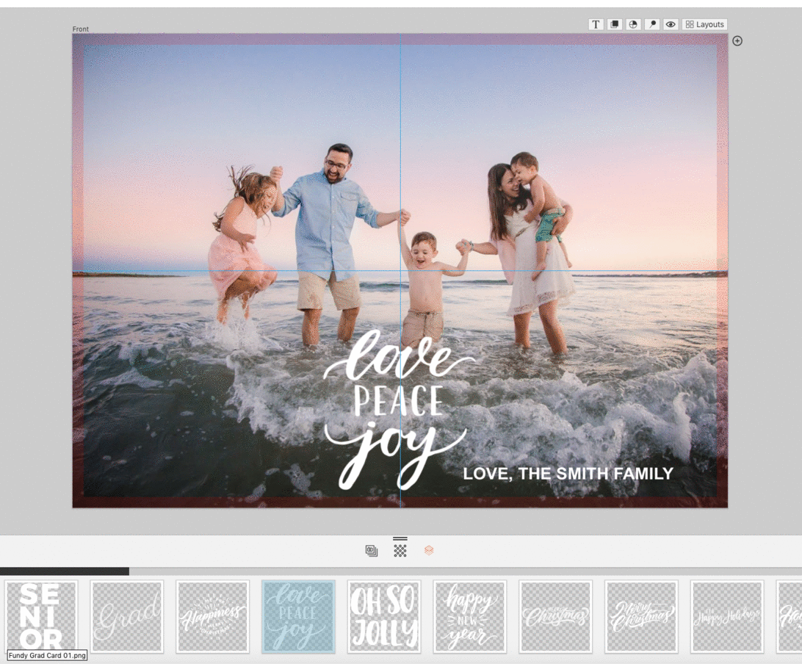Select the two-line Merry Christmas thumbnail
The width and height of the screenshot is (802, 672).
pyautogui.click(x=641, y=616)
